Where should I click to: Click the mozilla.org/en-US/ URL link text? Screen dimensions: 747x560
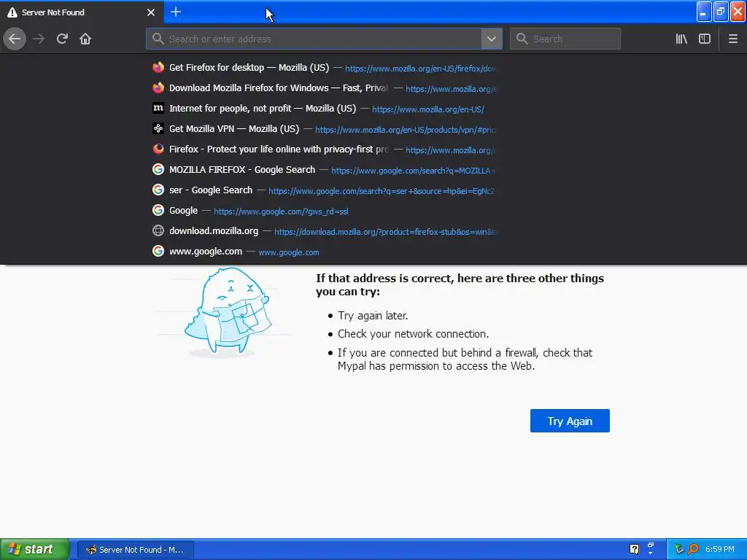point(427,109)
